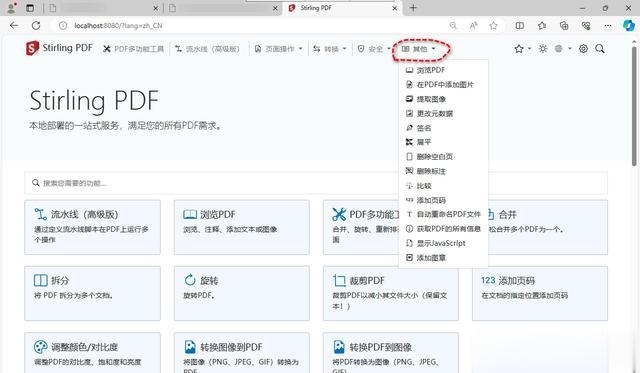This screenshot has width=640, height=373.
Task: Reload the page with refresh icon
Action: pyautogui.click(x=36, y=26)
